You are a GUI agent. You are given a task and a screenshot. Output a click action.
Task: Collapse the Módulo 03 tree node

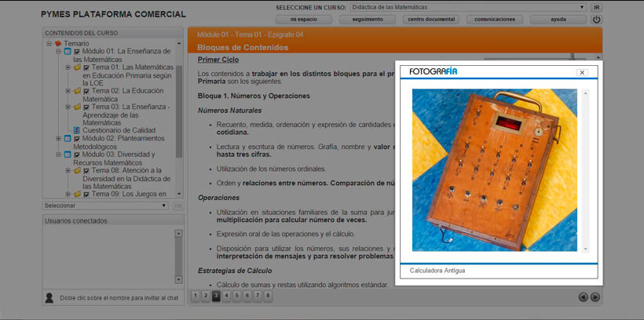click(58, 155)
